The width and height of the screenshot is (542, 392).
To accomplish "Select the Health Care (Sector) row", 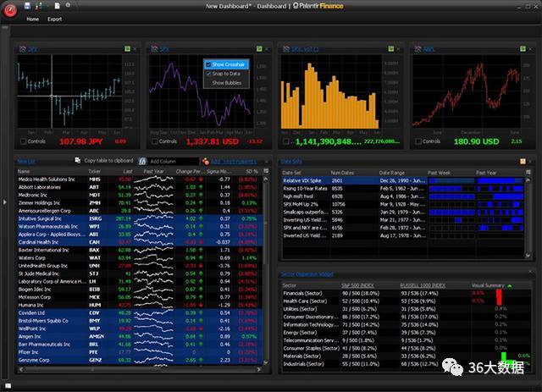I will 406,301.
